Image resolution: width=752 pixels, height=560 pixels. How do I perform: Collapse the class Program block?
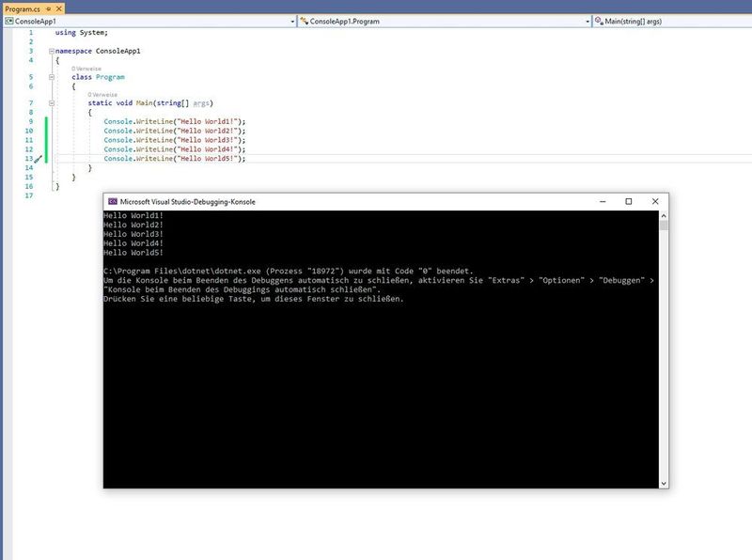click(x=52, y=77)
